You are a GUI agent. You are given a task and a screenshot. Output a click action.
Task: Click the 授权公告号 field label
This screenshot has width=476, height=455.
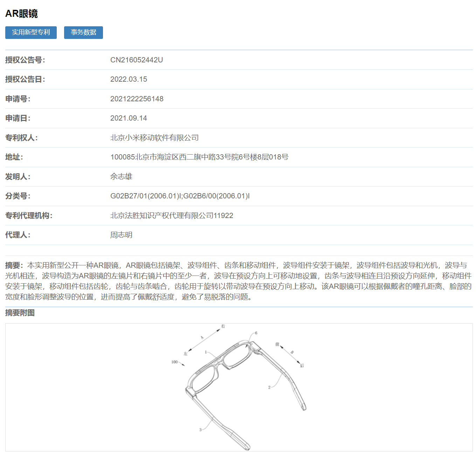25,60
